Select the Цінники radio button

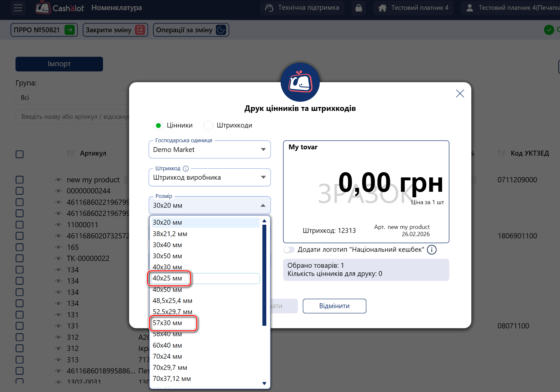158,126
